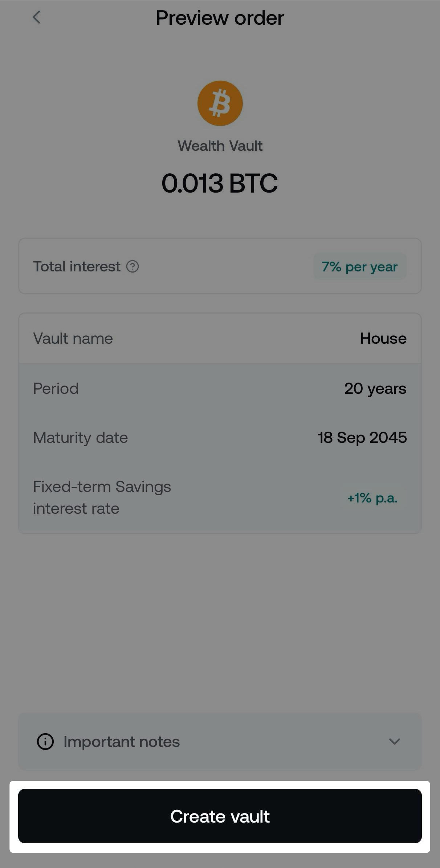Tap the Maturity date label
The height and width of the screenshot is (868, 440).
[81, 437]
